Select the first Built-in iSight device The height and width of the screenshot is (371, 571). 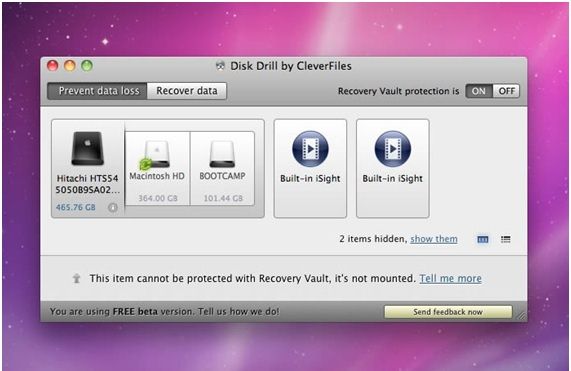(x=310, y=168)
